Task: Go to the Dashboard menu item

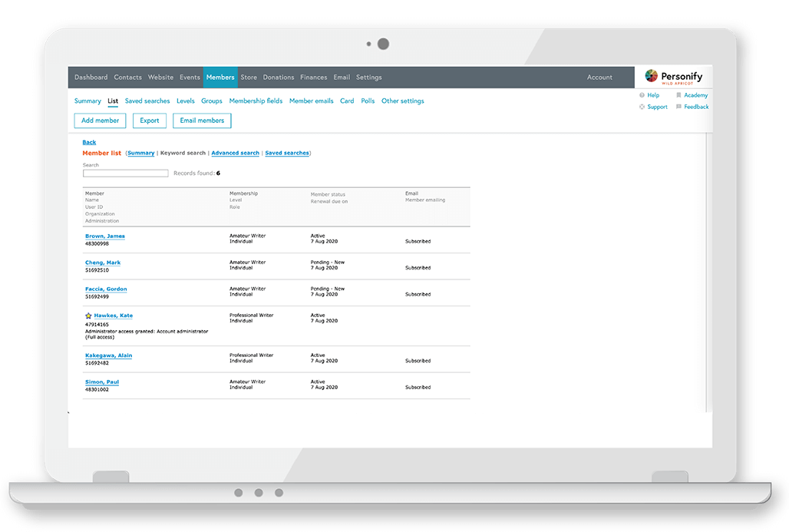Action: pos(91,77)
